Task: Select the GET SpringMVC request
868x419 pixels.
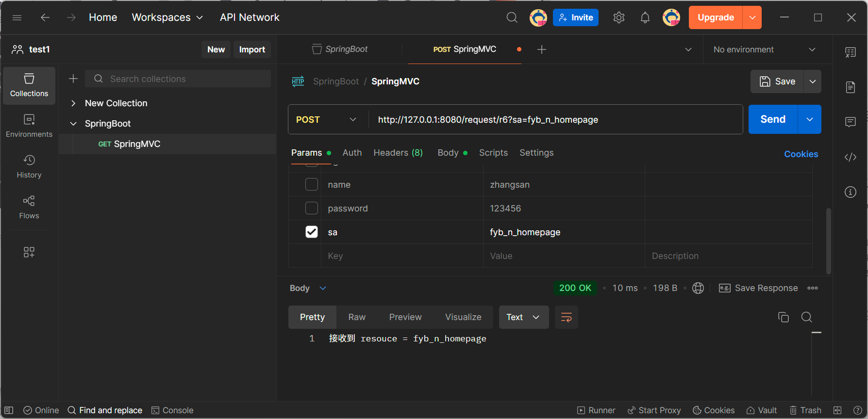Action: tap(167, 144)
